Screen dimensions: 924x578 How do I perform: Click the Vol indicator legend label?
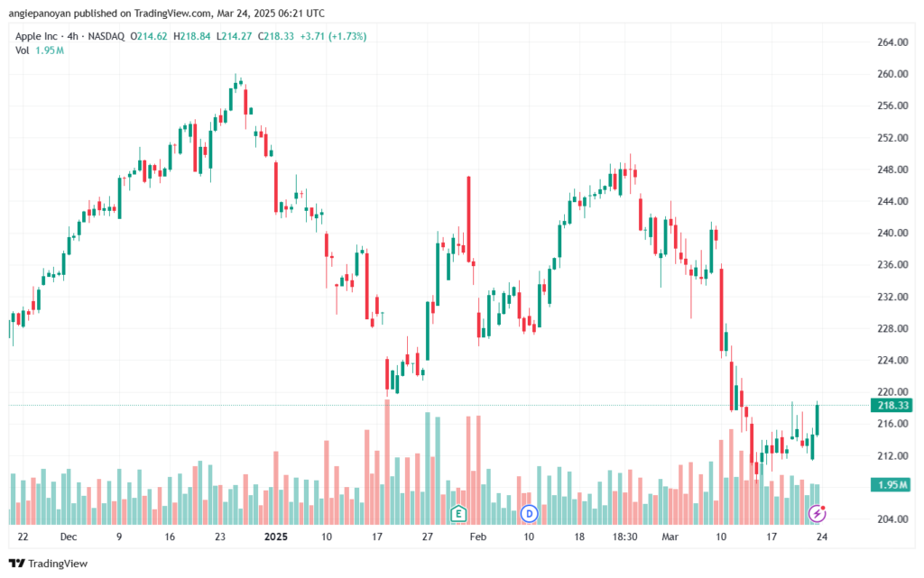22,50
